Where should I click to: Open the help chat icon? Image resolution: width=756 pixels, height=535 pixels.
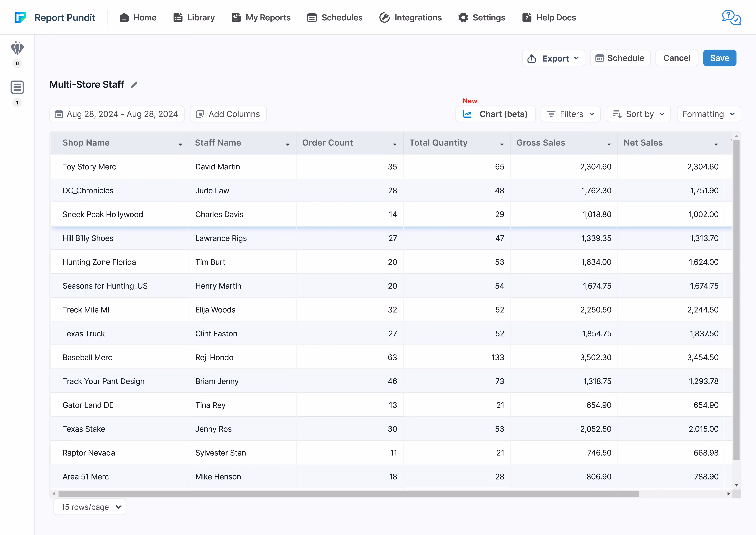(731, 17)
